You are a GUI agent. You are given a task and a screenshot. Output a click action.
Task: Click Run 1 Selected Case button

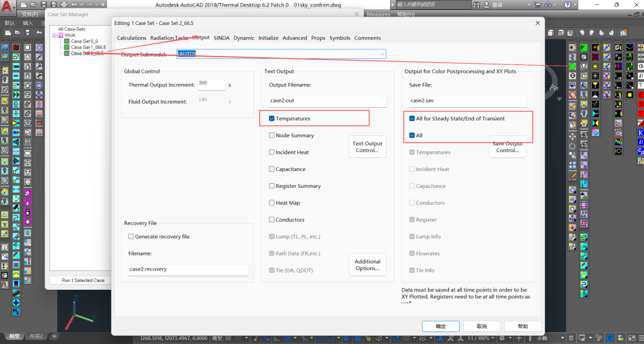pyautogui.click(x=83, y=280)
